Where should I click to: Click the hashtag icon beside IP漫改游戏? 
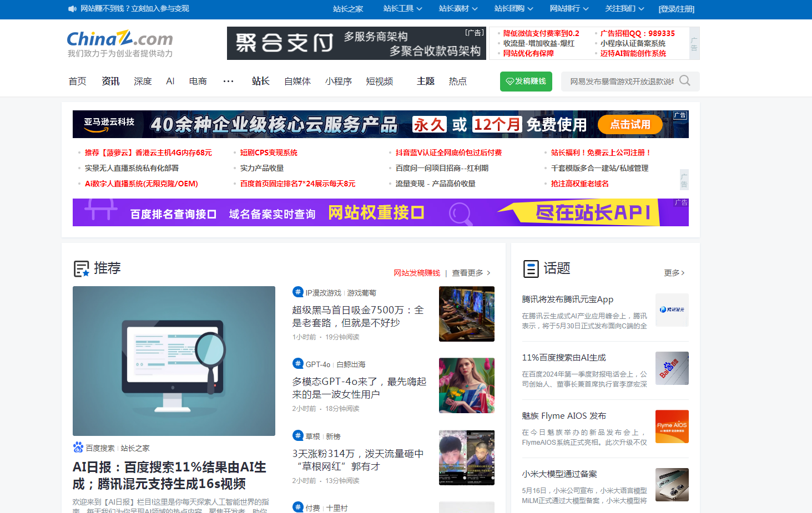coord(298,292)
